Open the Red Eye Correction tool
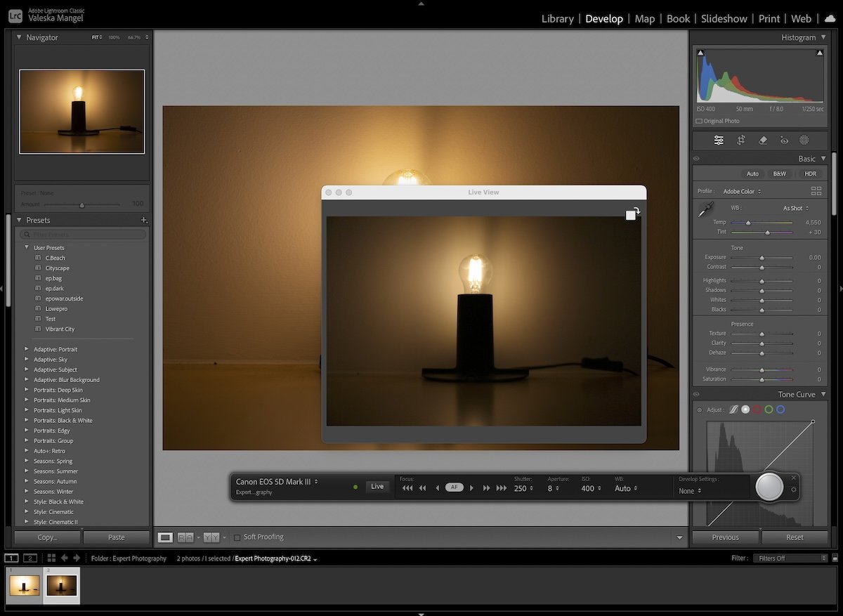Screen dimensions: 843x616 (785, 140)
